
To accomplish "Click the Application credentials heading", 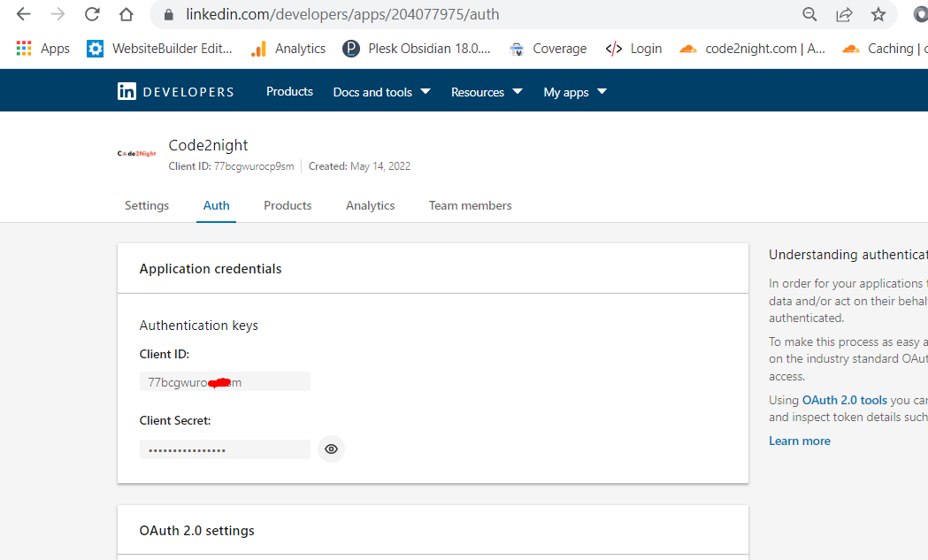I will click(x=211, y=269).
